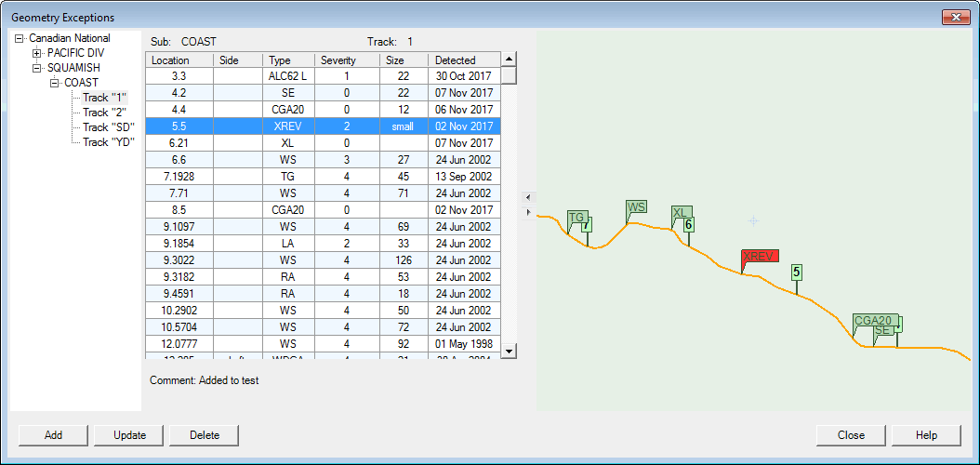Click the TG exception flag on map
Screen dimensions: 980x465
point(576,218)
